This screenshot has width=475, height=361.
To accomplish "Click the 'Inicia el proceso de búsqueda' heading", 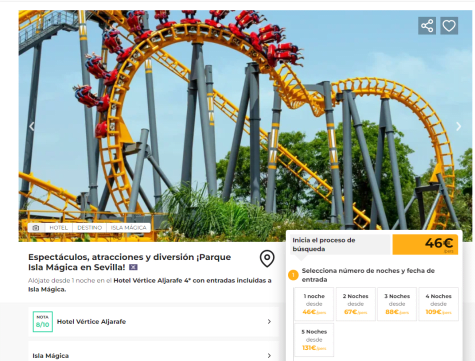I will click(x=324, y=244).
